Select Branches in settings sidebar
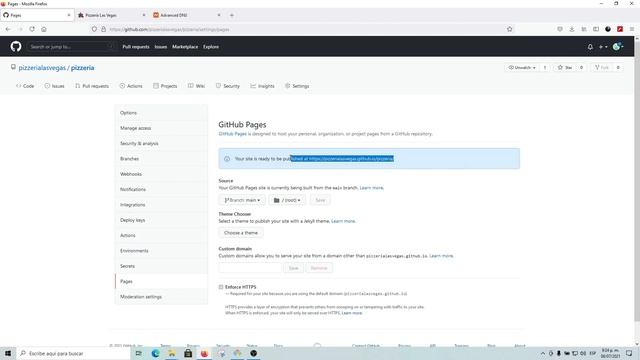 click(161, 159)
